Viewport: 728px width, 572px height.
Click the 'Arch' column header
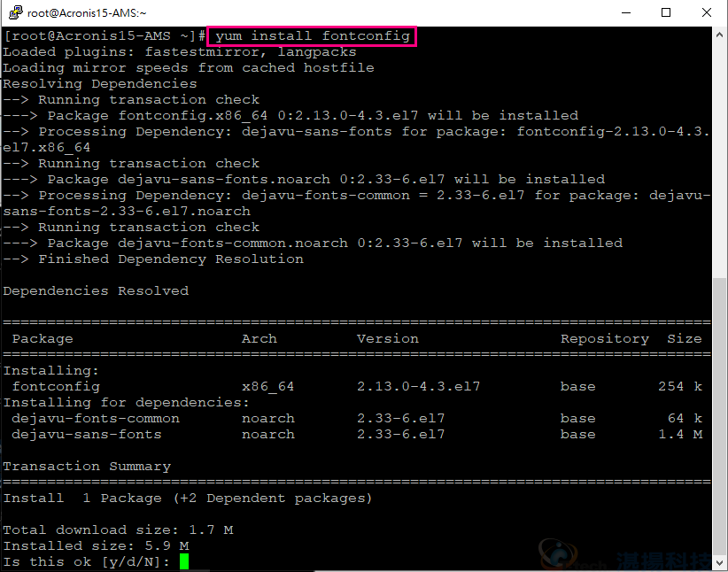[259, 338]
